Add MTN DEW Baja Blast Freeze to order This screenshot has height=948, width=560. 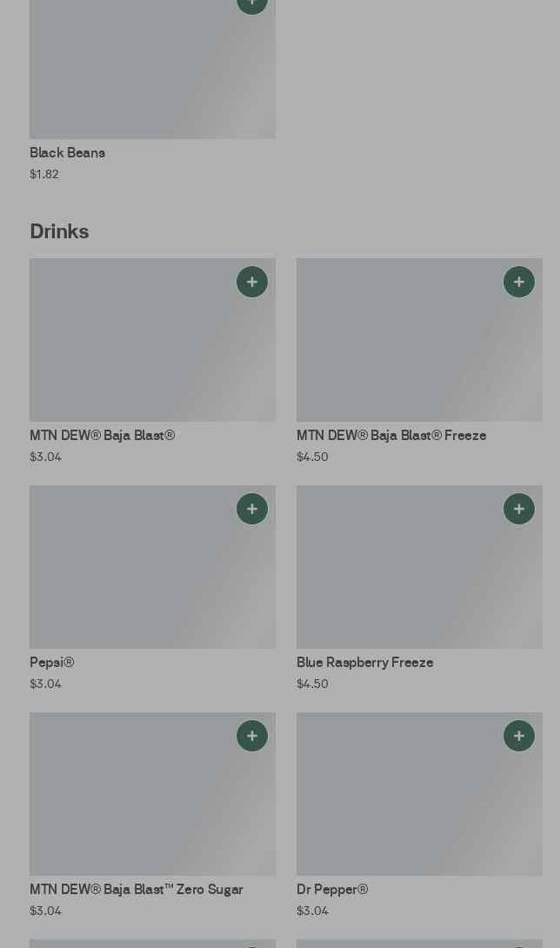click(519, 282)
